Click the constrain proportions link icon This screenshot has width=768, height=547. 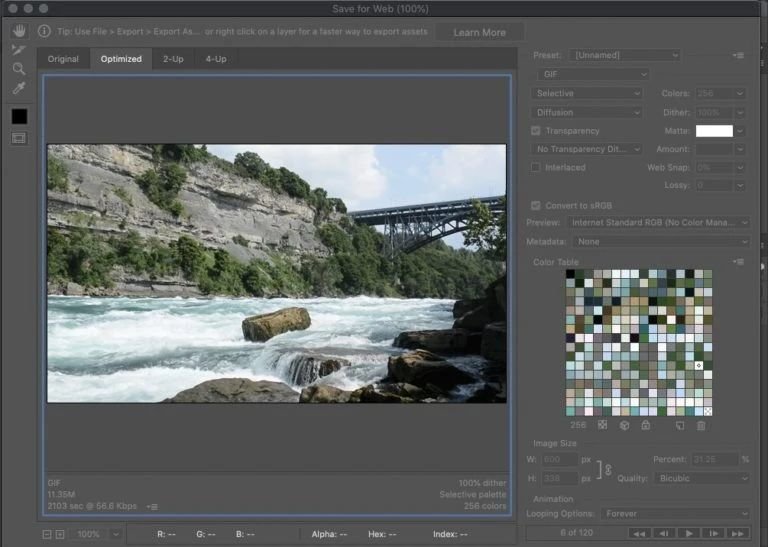[607, 469]
